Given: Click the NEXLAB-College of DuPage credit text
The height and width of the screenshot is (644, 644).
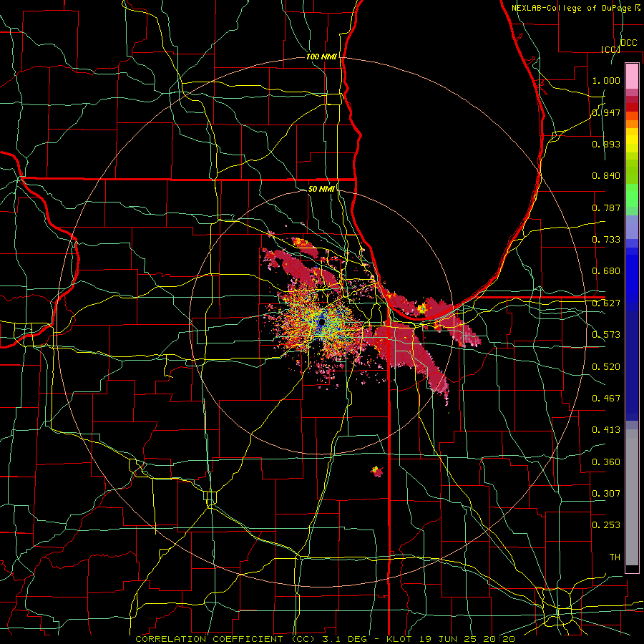Looking at the screenshot, I should click(576, 8).
